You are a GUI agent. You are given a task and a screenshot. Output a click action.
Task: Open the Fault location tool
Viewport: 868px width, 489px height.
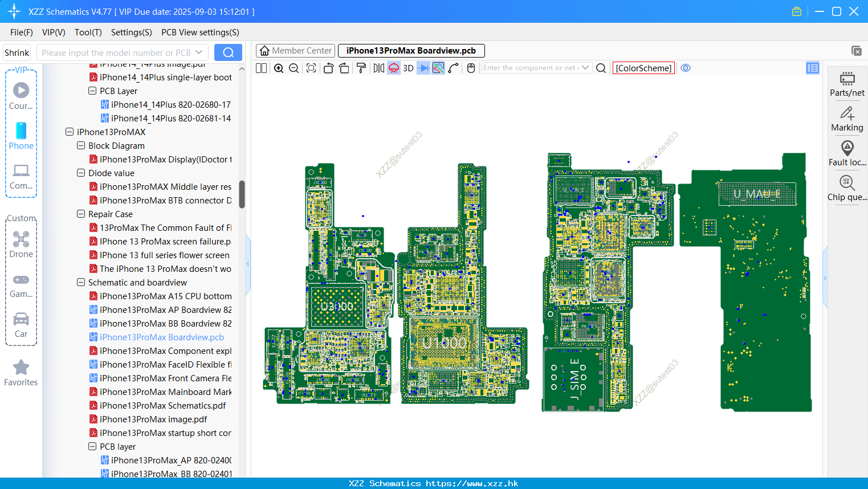point(847,154)
